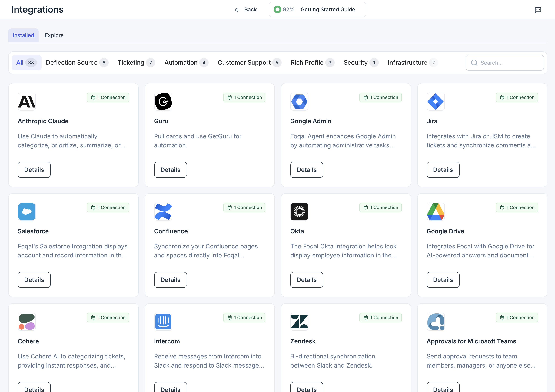The height and width of the screenshot is (392, 555).
Task: Click the Jira logo icon
Action: 436,102
